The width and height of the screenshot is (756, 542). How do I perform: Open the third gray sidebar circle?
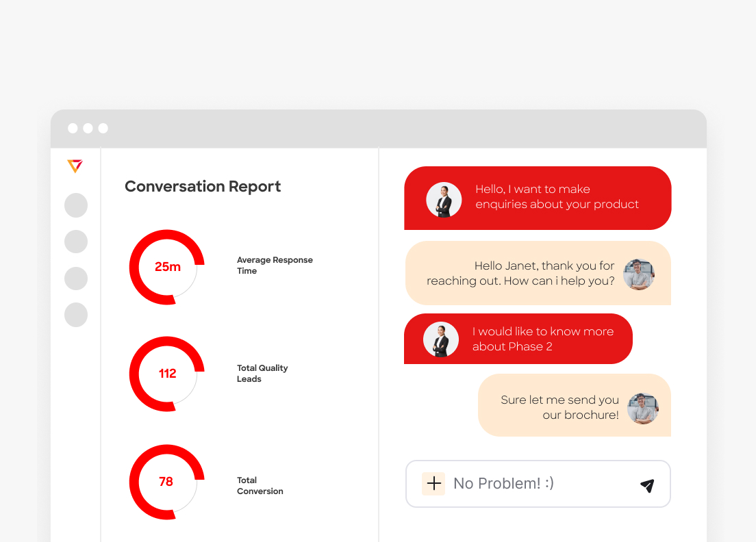76,279
